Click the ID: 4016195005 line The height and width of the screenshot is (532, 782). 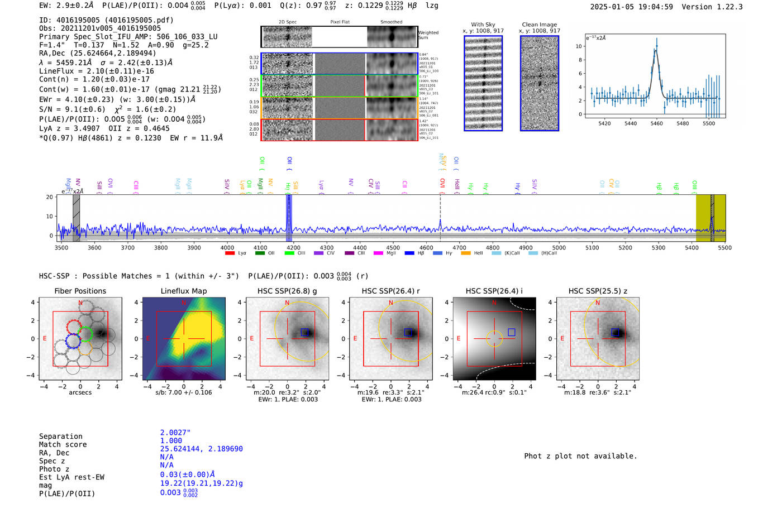coord(106,20)
